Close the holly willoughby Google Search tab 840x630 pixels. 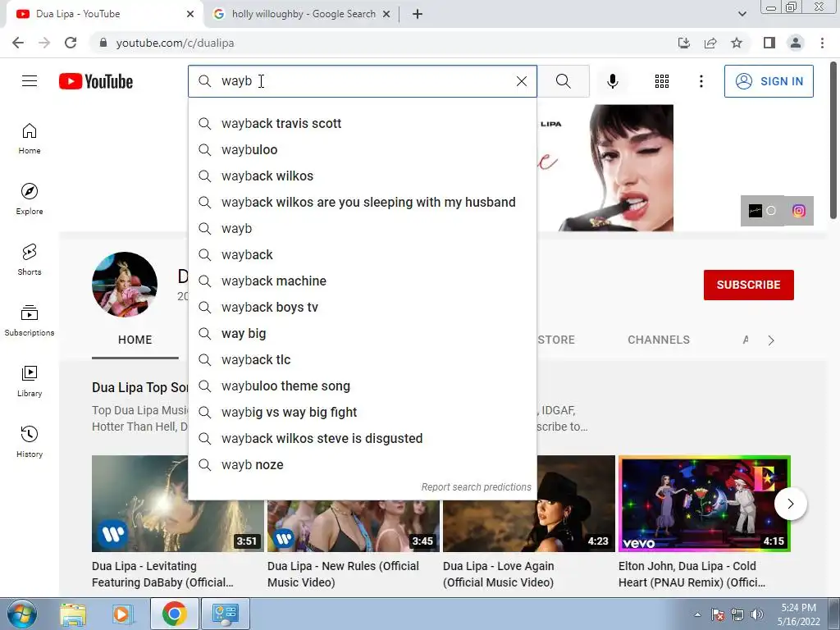[x=386, y=14]
